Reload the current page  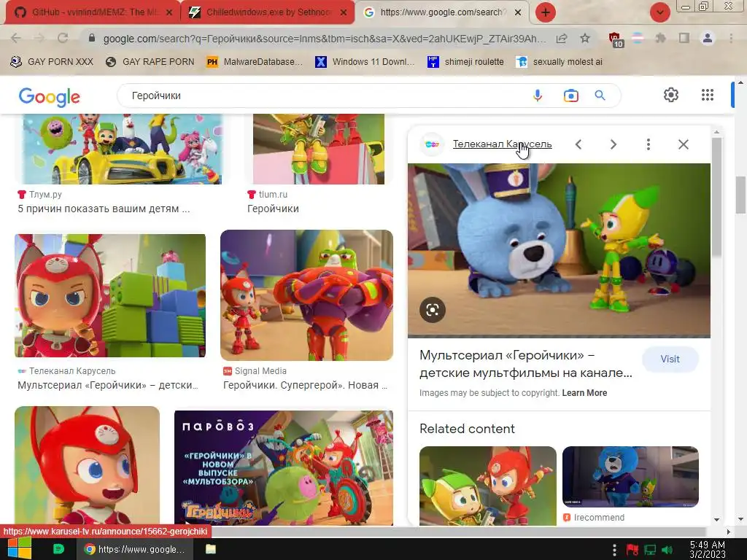pyautogui.click(x=63, y=38)
